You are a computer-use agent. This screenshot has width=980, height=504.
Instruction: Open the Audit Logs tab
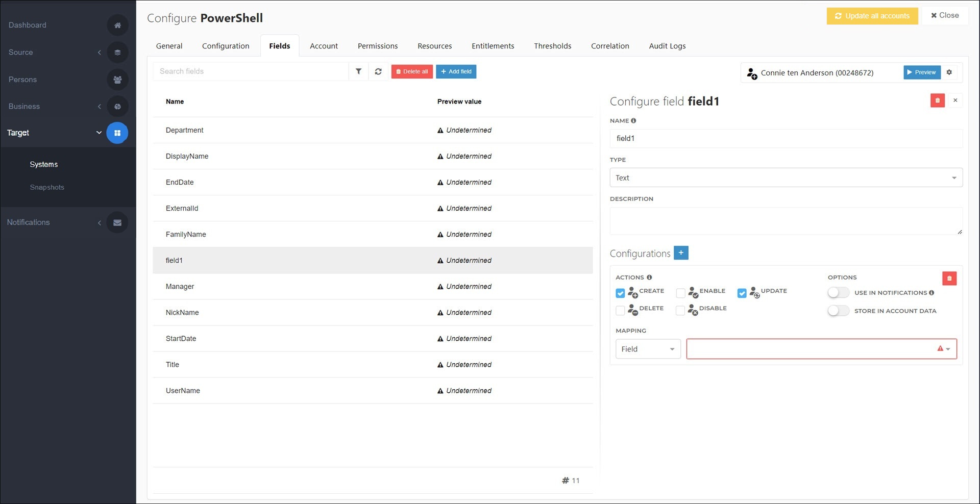pyautogui.click(x=667, y=46)
